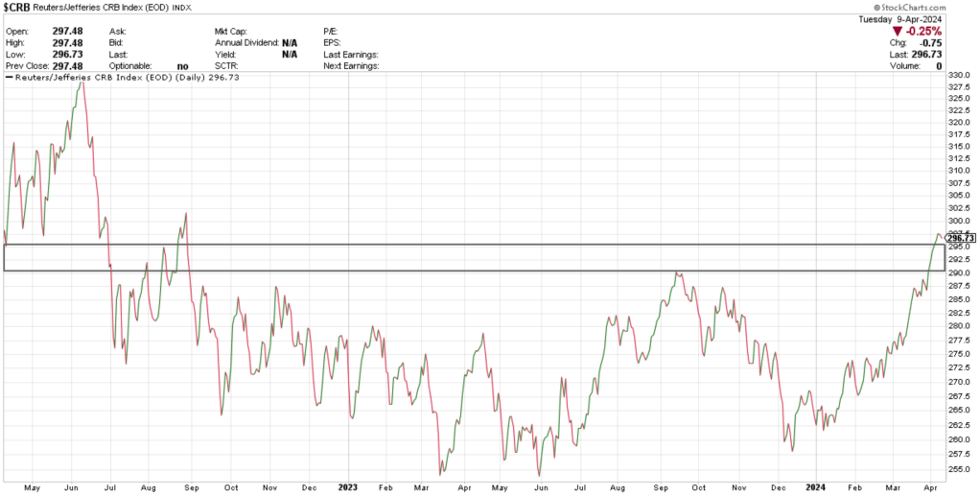Click the 315.0 price axis label
Screen dimensions: 980x496
[960, 147]
